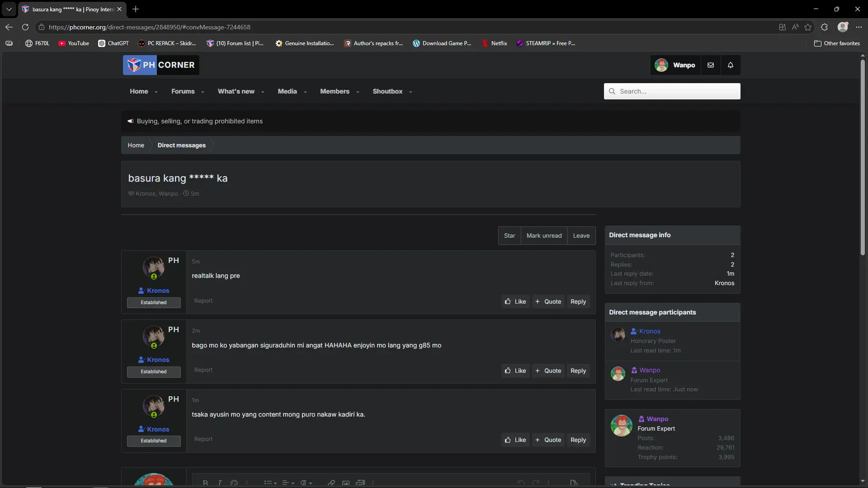Image resolution: width=868 pixels, height=488 pixels.
Task: View site information lock icon
Action: click(42, 27)
